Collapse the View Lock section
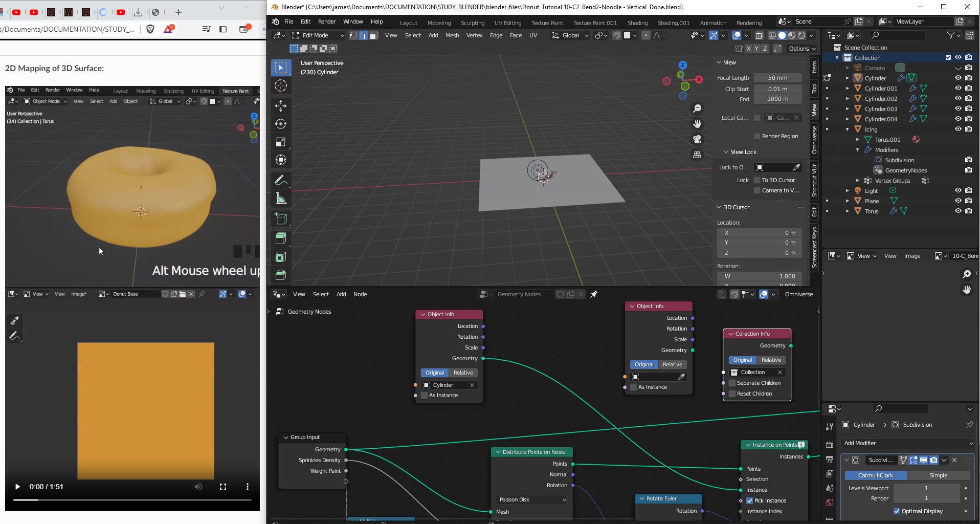This screenshot has height=524, width=980. click(726, 152)
